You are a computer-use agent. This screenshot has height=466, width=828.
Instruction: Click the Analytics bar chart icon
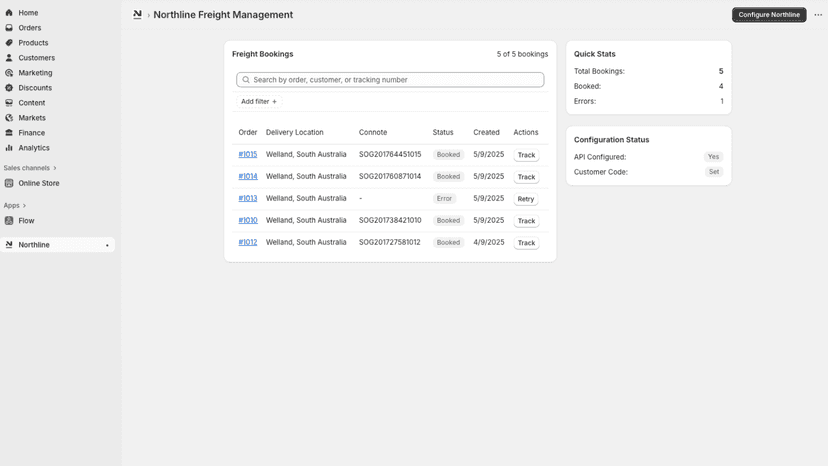9,148
